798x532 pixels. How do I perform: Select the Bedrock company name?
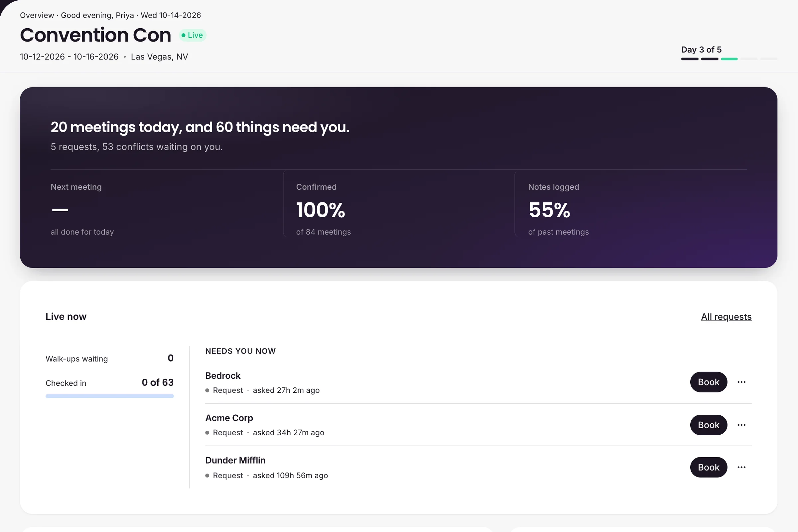[223, 375]
